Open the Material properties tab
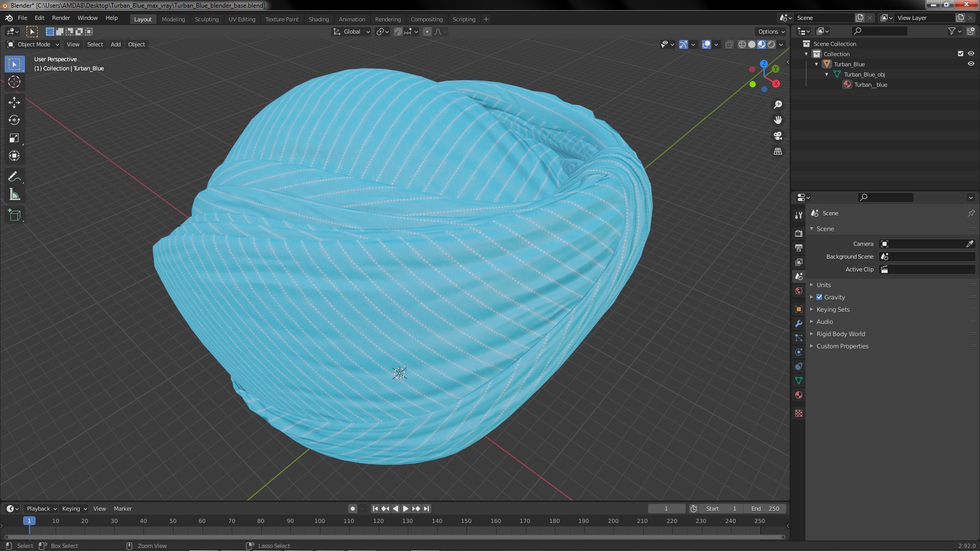This screenshot has width=980, height=551. 799,395
